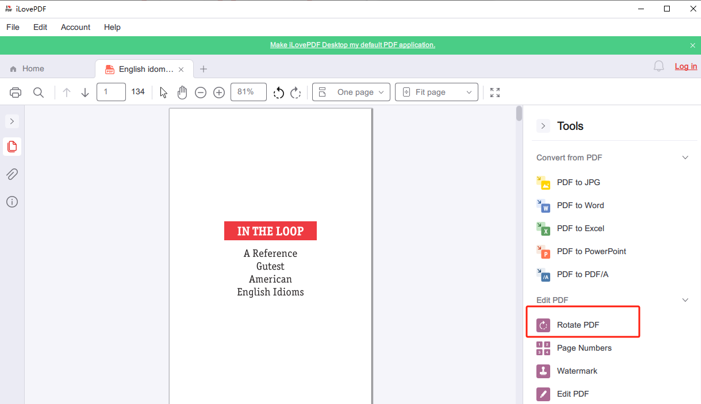Click the Watermark stamp icon

pos(543,371)
